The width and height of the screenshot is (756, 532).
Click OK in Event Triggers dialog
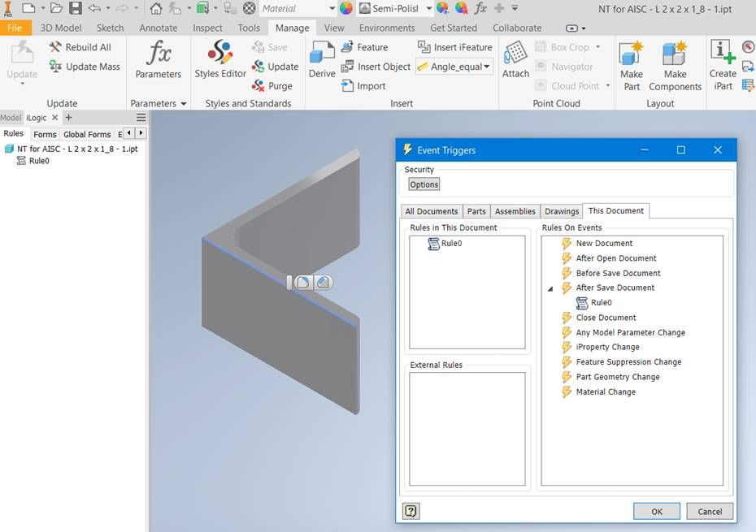657,511
